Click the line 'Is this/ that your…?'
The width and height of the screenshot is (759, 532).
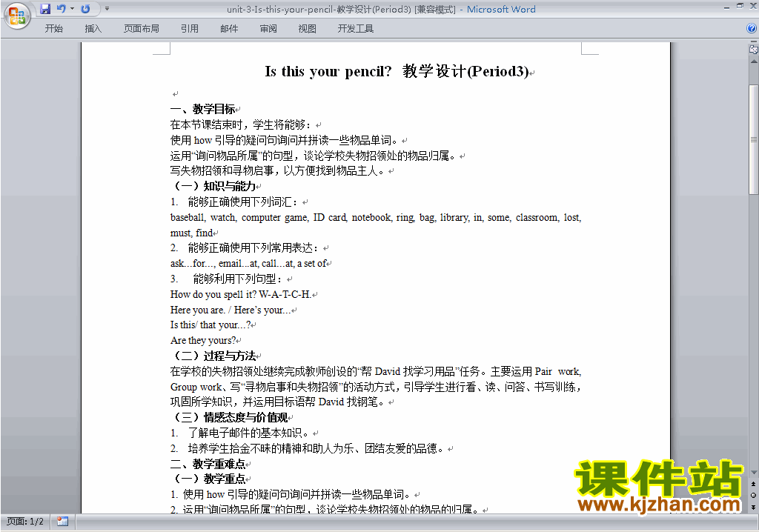point(211,325)
